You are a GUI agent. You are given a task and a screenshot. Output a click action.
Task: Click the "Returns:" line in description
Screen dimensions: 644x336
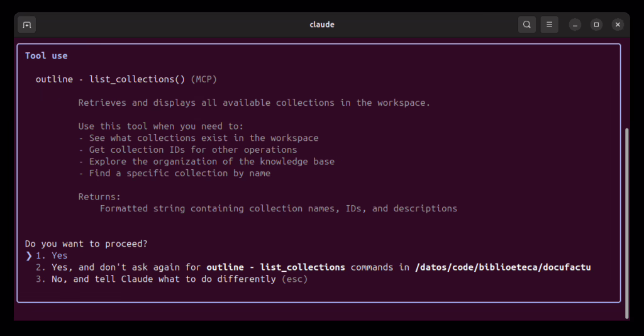click(99, 196)
